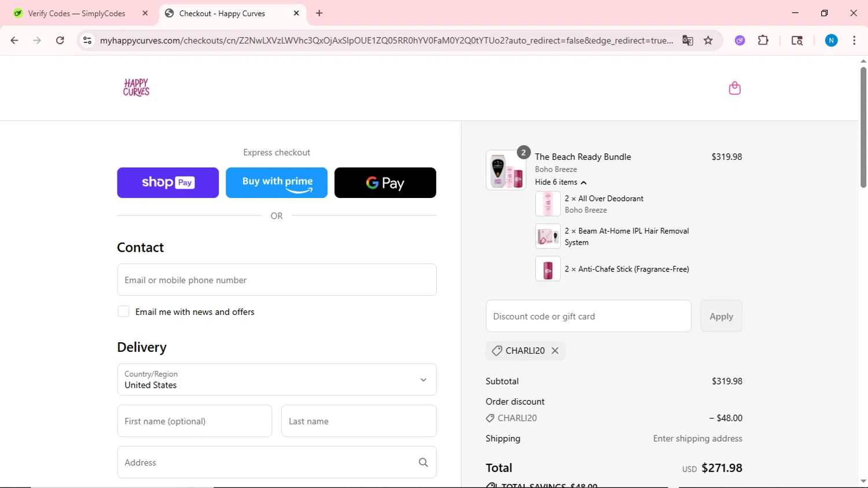Bookmark this page with the star icon
The height and width of the screenshot is (488, 868).
point(708,41)
